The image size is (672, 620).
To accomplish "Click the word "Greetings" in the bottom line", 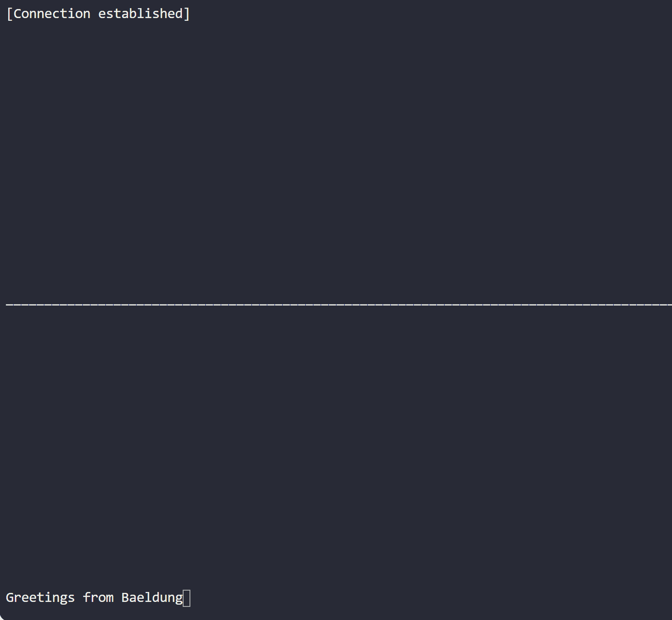I will tap(40, 597).
